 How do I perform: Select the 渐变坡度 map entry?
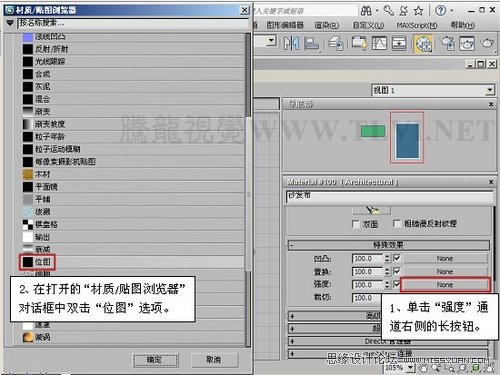pos(133,124)
